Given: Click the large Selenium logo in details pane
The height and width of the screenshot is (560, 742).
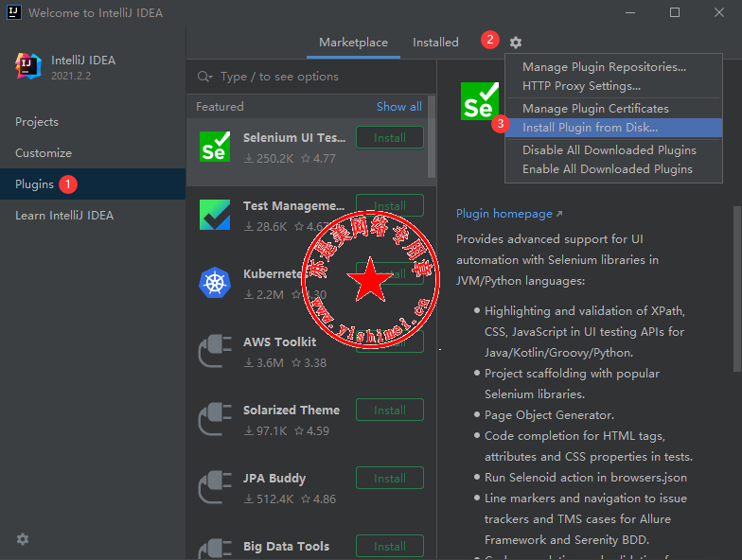Looking at the screenshot, I should click(x=479, y=101).
